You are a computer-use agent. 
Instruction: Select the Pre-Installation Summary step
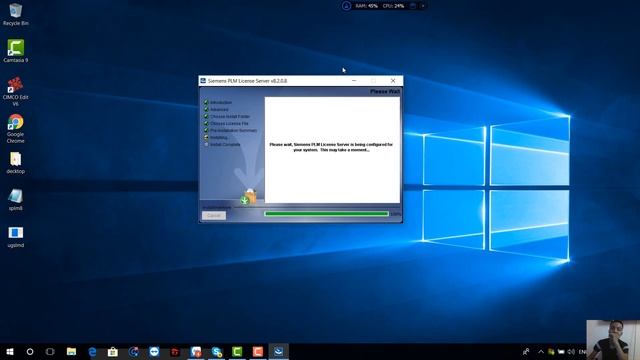pos(233,130)
